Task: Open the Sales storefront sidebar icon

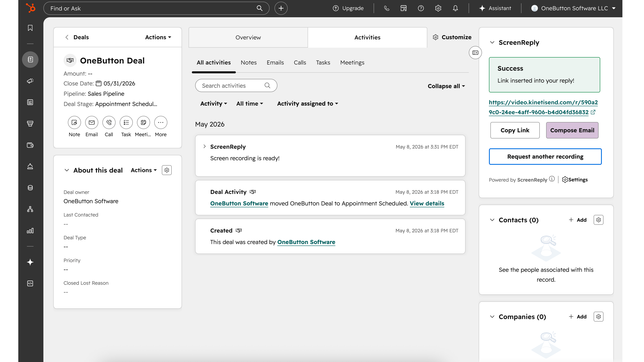Action: point(30,124)
